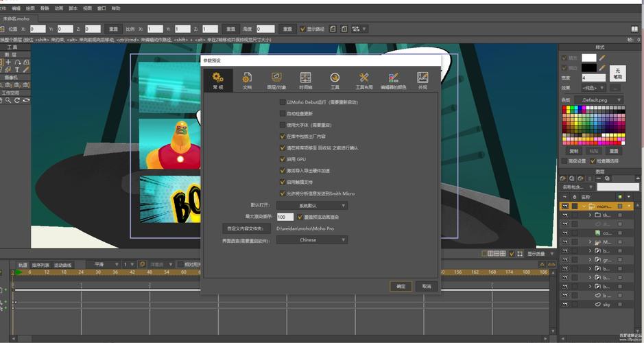Toggle 高级设置 advanced settings checkbox
Viewport: 644px width, 343px height.
click(564, 161)
